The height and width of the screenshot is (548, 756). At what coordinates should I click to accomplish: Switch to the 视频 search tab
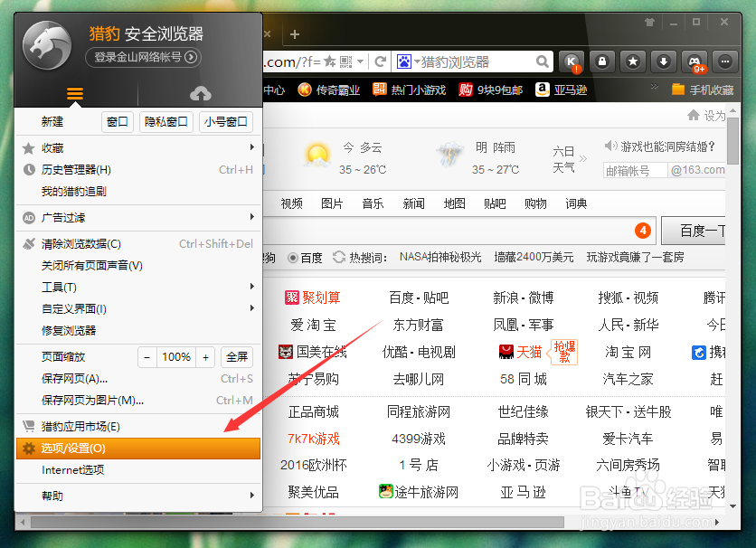[x=291, y=203]
